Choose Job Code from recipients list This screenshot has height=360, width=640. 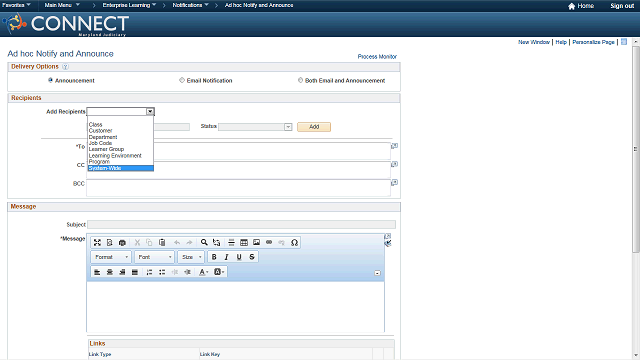100,143
